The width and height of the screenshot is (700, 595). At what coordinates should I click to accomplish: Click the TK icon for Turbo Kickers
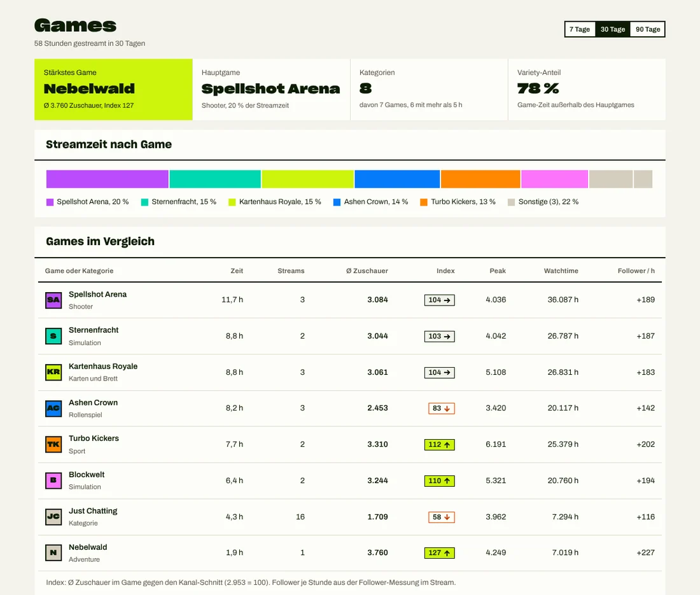tap(53, 445)
